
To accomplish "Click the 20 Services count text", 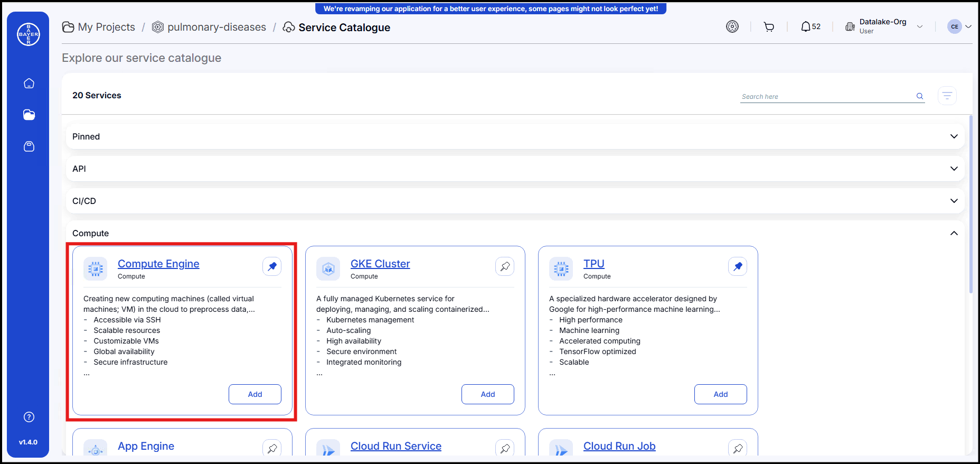I will [x=97, y=95].
